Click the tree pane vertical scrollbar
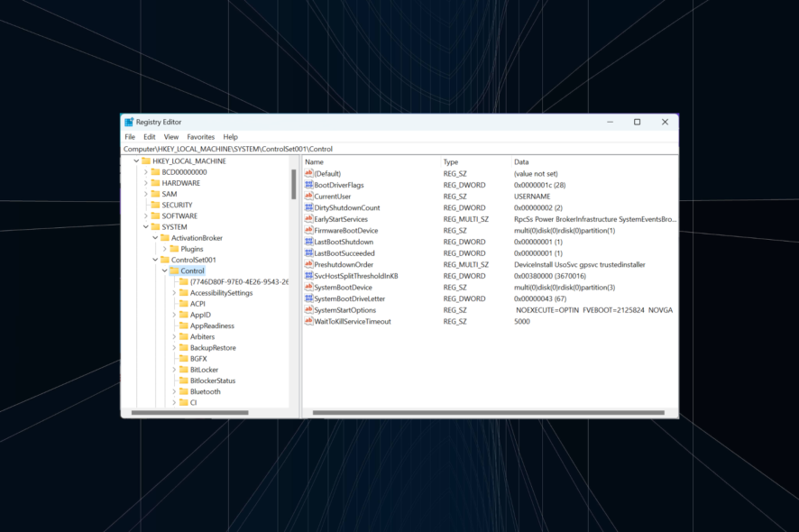The height and width of the screenshot is (532, 799). pos(293,184)
